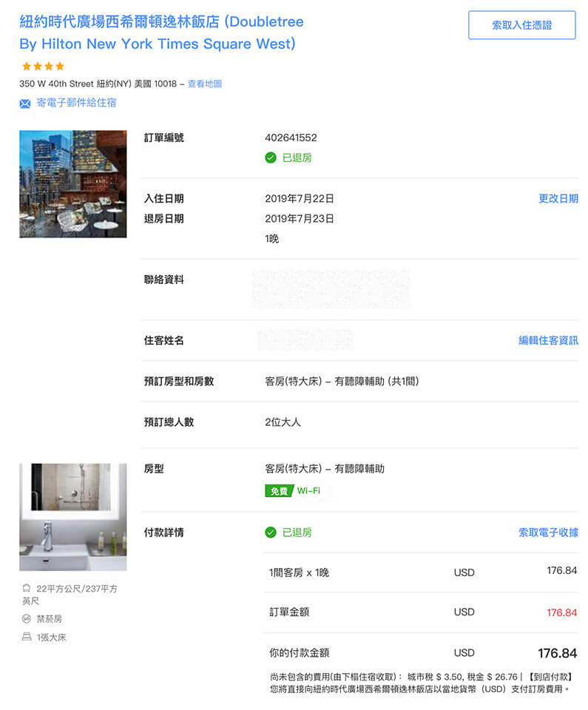Select the check-in date 2019年7月22日
Screen dimensions: 588x710
pyautogui.click(x=300, y=199)
